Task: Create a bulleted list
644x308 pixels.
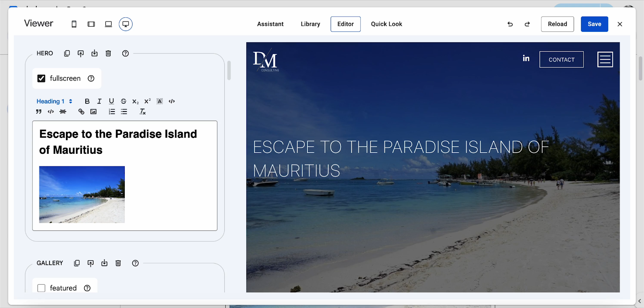Action: (x=124, y=112)
